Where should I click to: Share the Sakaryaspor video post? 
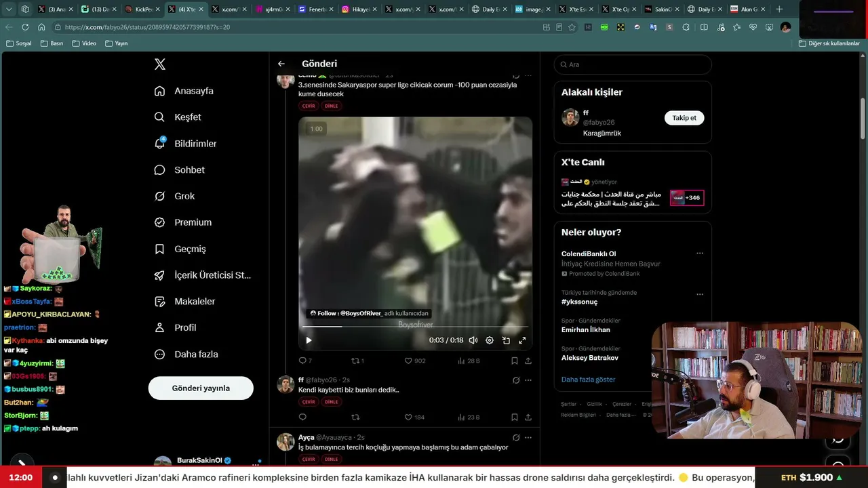coord(528,361)
